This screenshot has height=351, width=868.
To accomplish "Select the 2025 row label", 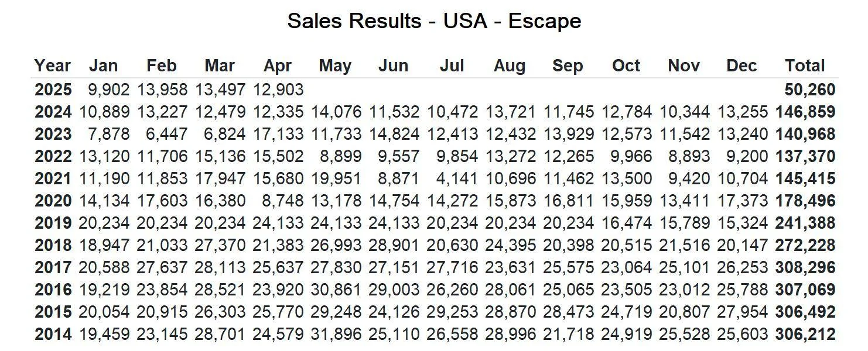I will pos(53,90).
